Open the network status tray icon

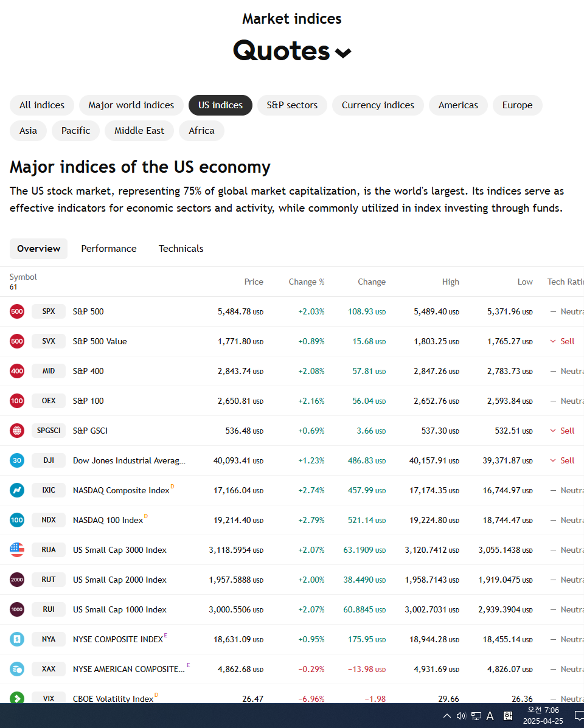pos(476,716)
